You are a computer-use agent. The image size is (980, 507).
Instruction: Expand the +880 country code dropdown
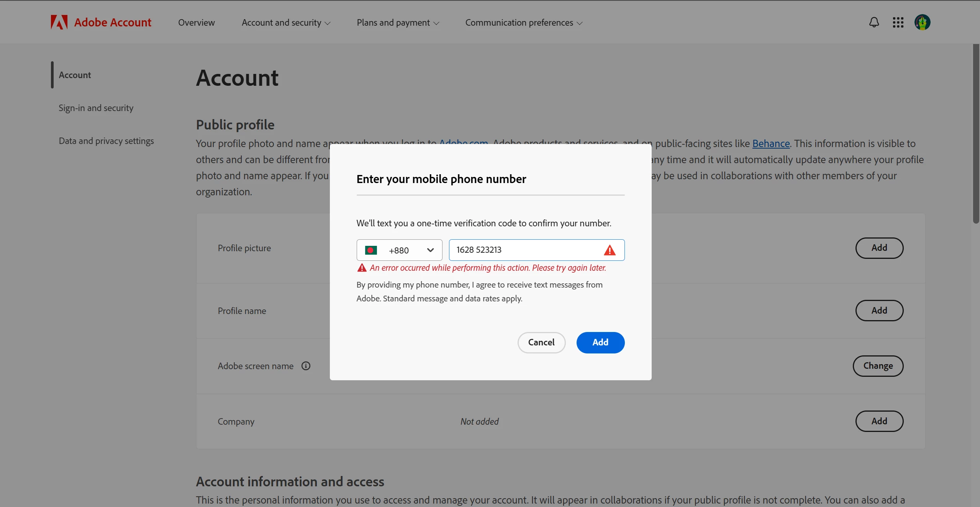pos(430,250)
